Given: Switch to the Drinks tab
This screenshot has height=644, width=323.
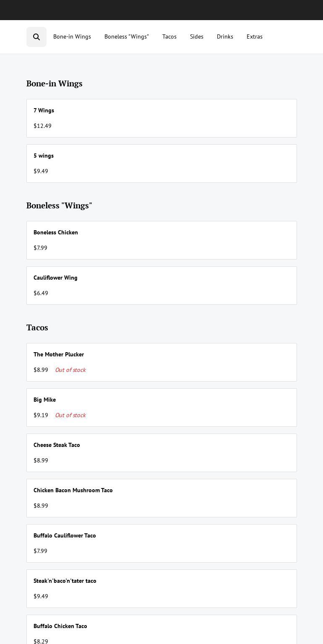Looking at the screenshot, I should tap(225, 37).
